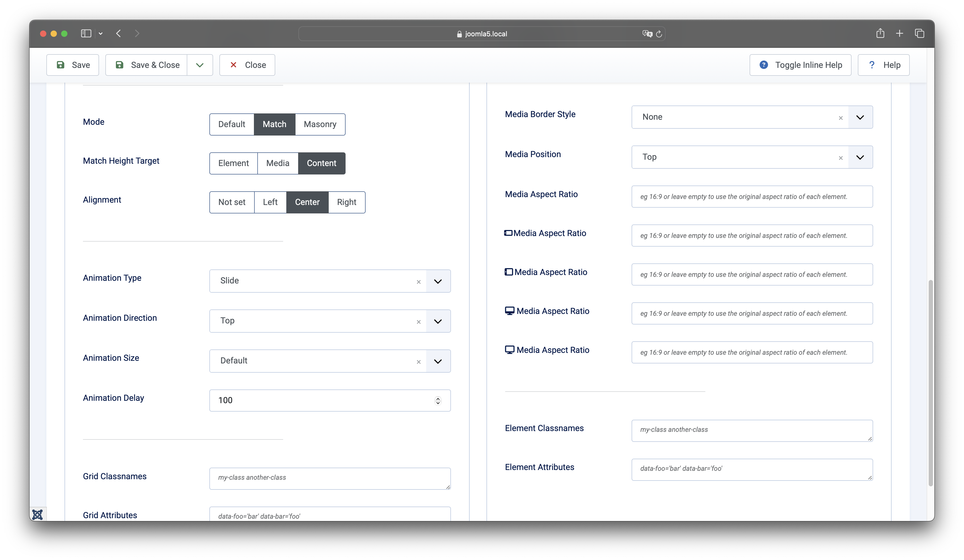Viewport: 964px width, 560px height.
Task: Click the Save & Close button
Action: pyautogui.click(x=146, y=65)
